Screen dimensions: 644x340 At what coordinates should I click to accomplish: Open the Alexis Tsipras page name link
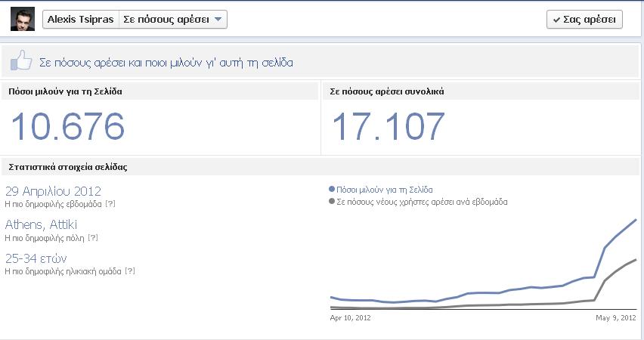point(81,20)
